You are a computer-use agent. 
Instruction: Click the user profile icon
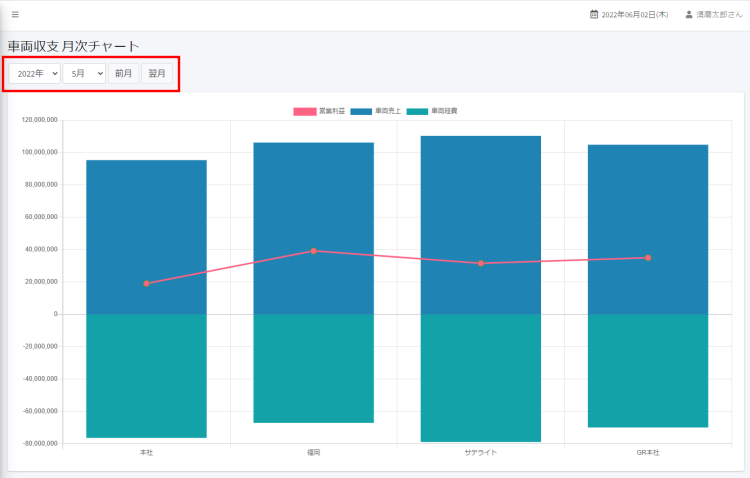click(x=689, y=15)
